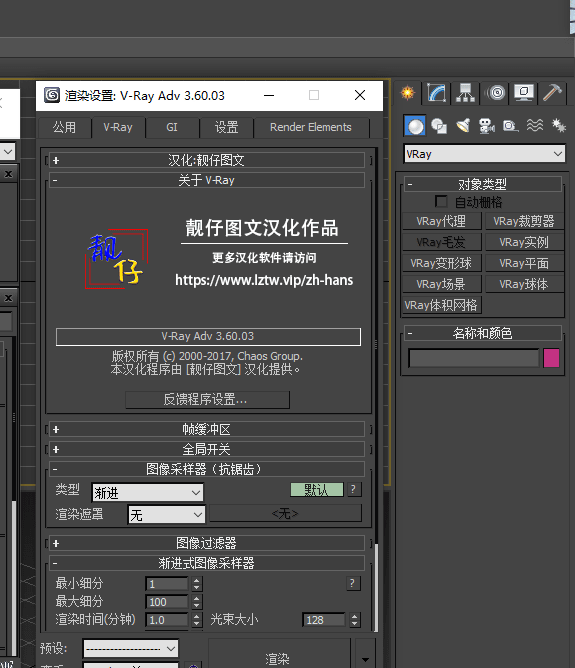Select the Helpers tape measure icon
The image size is (575, 668).
click(x=510, y=126)
